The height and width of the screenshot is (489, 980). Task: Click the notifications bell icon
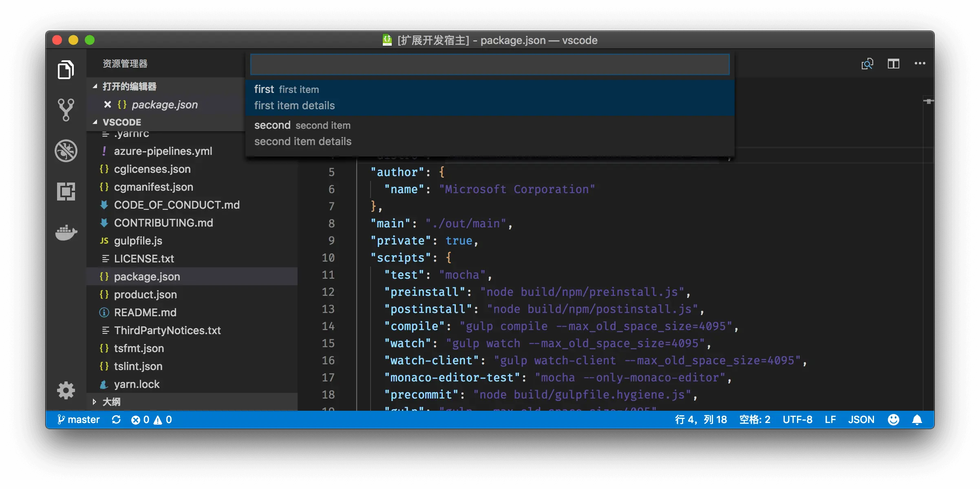pyautogui.click(x=917, y=420)
